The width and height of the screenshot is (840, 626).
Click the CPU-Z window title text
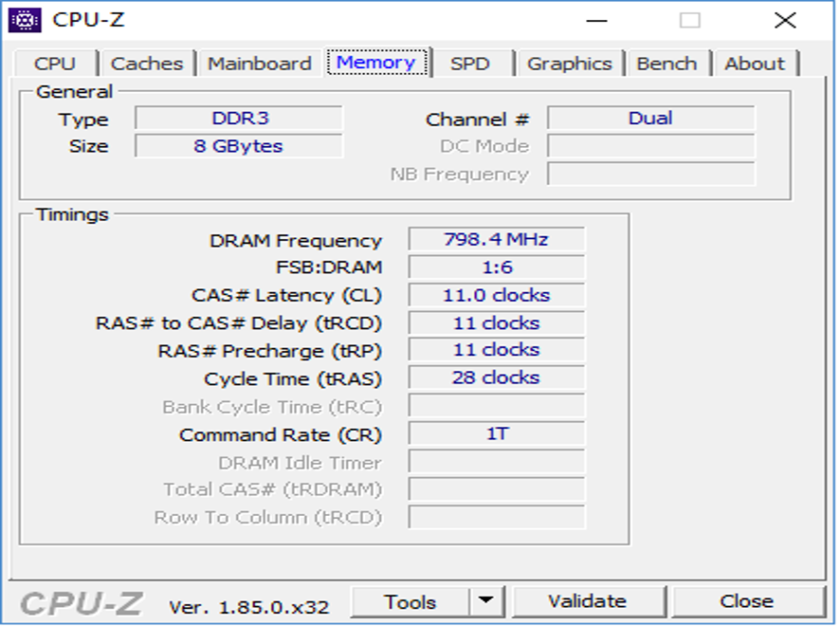88,20
